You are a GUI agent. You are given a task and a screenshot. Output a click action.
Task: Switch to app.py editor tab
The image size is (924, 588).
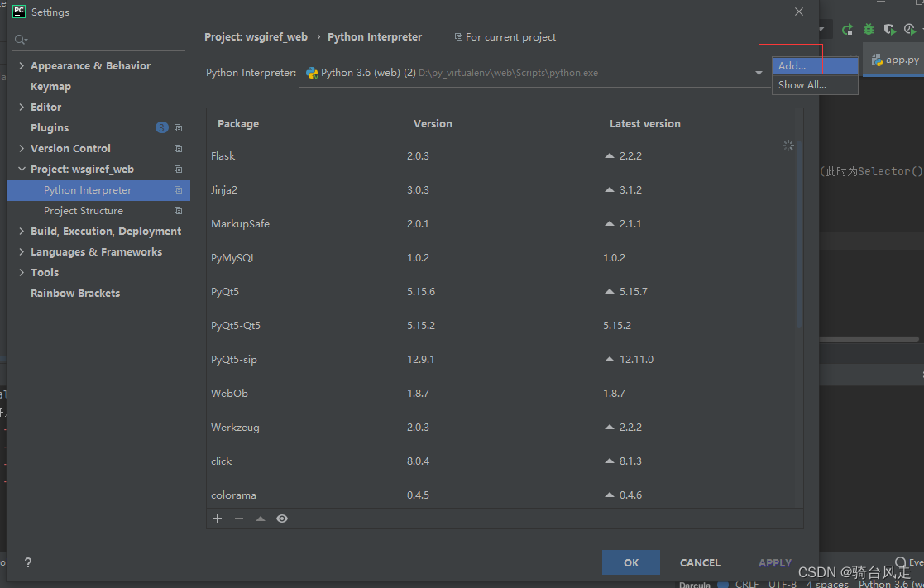[x=894, y=60]
